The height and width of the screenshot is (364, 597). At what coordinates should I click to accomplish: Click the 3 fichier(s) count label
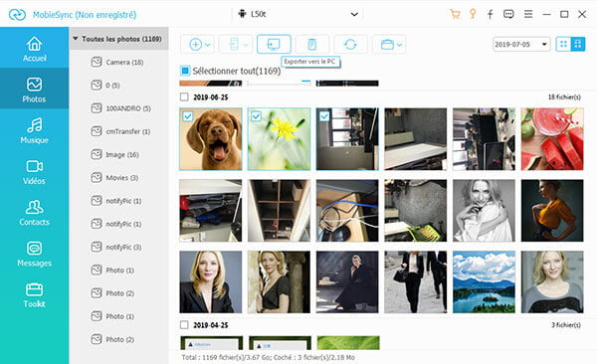point(566,325)
